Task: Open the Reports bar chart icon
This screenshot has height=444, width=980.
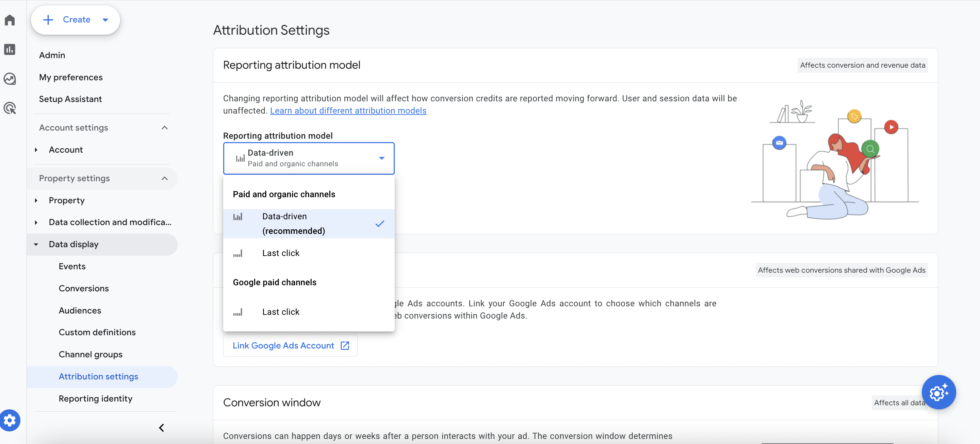Action: tap(10, 49)
